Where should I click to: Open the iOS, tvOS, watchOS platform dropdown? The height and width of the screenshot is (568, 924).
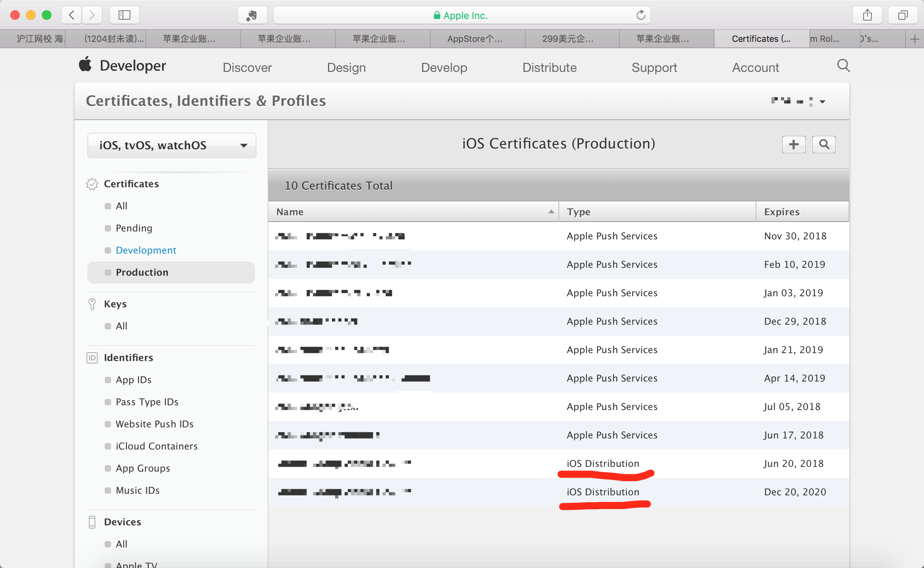(x=172, y=145)
